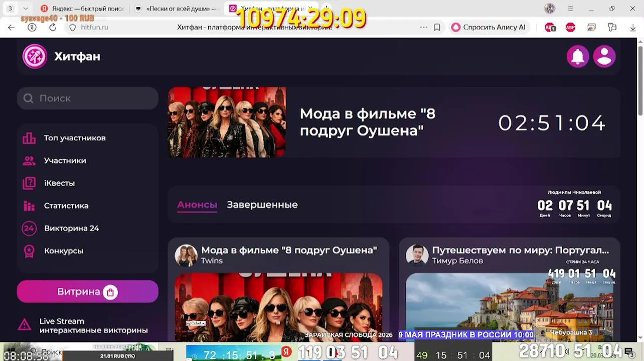
Task: Click Тимур Белов author avatar
Action: [x=417, y=255]
